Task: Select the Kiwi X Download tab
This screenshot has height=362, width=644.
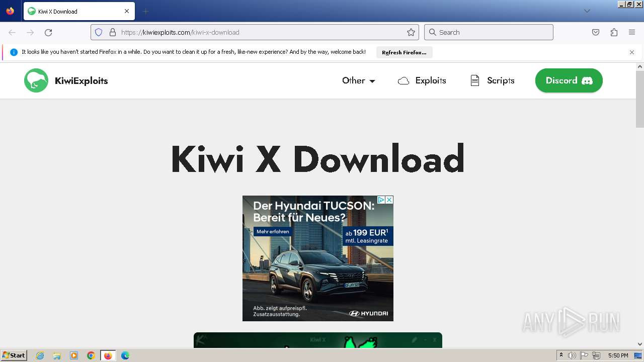Action: (79, 11)
